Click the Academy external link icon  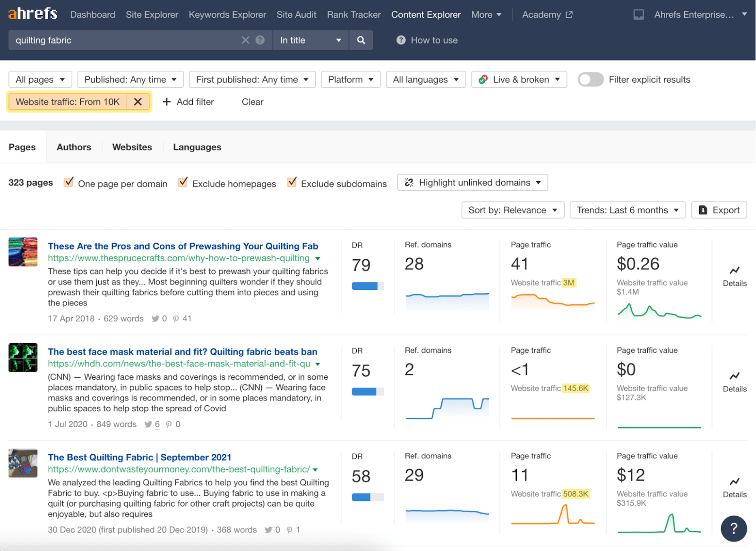pos(570,14)
